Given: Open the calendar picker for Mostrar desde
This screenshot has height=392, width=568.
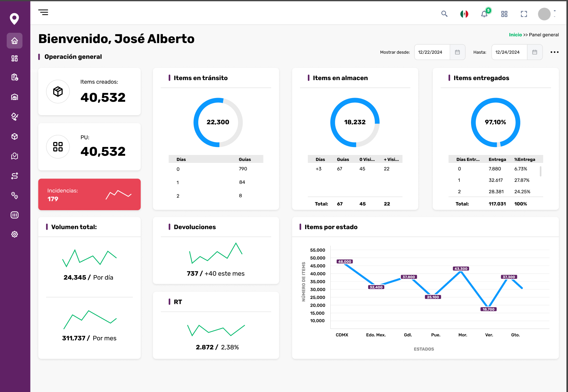Looking at the screenshot, I should click(457, 52).
